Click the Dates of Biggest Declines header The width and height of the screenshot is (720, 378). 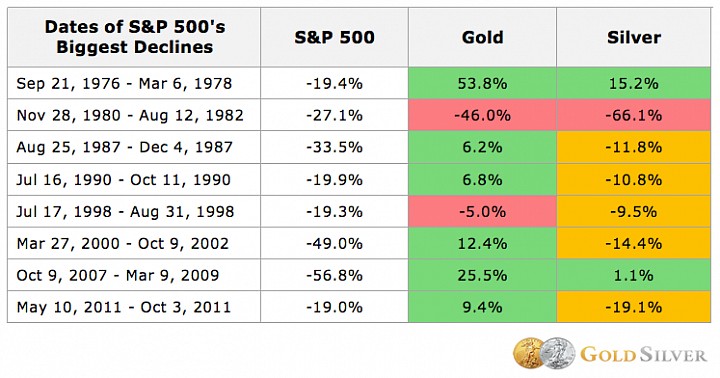pyautogui.click(x=134, y=37)
